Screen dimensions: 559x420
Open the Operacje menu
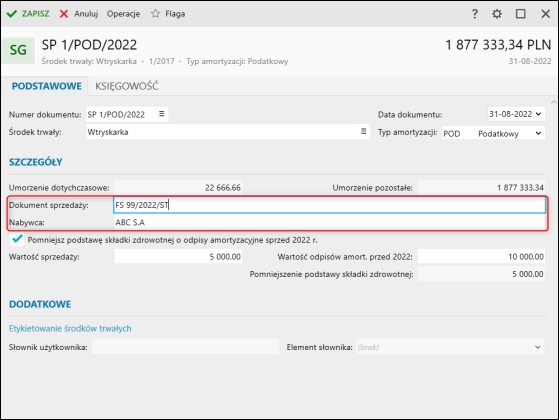pyautogui.click(x=123, y=14)
